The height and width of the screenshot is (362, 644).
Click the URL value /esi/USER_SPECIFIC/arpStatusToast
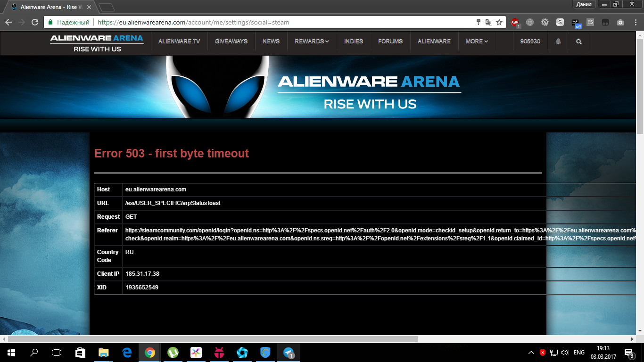(x=173, y=203)
